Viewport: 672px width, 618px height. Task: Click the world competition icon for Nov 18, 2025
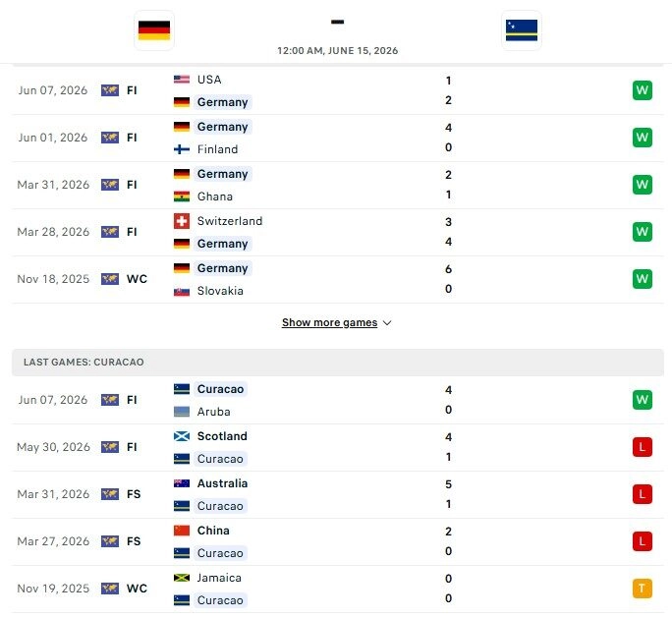coord(110,279)
